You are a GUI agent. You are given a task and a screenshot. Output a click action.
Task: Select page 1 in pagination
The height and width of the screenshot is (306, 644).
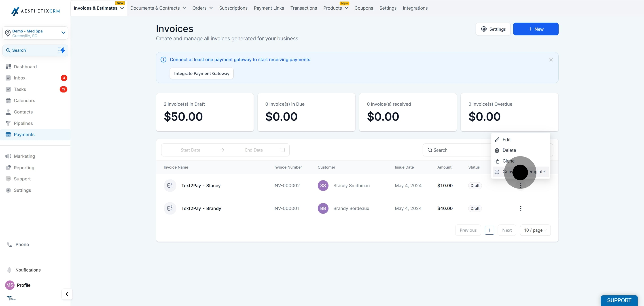(x=489, y=230)
